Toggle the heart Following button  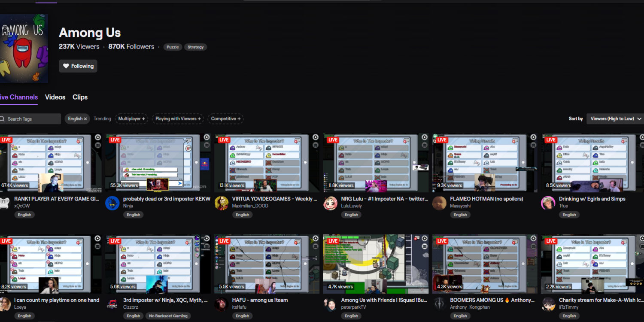pos(78,66)
